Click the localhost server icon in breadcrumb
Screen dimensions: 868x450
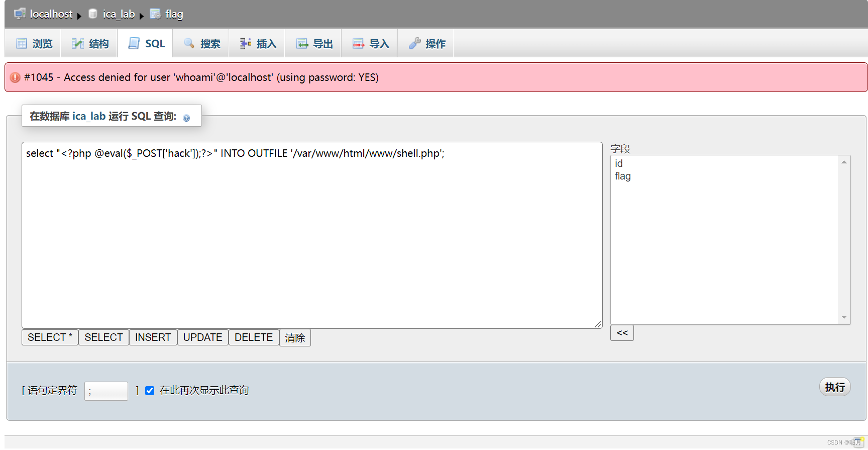20,14
